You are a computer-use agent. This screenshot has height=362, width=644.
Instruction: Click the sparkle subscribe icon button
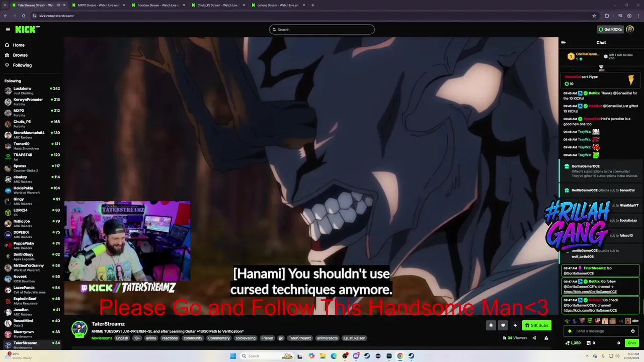(515, 325)
